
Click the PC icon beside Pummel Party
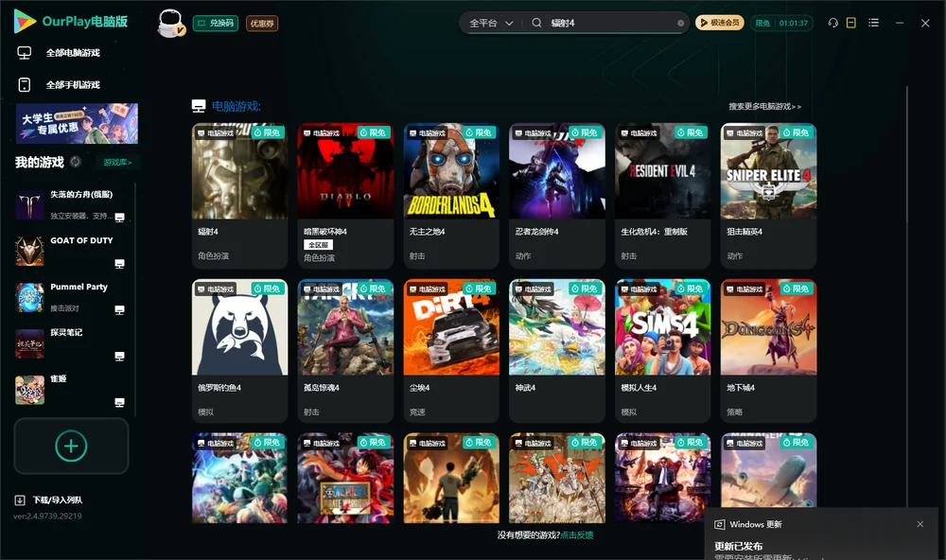[x=119, y=310]
